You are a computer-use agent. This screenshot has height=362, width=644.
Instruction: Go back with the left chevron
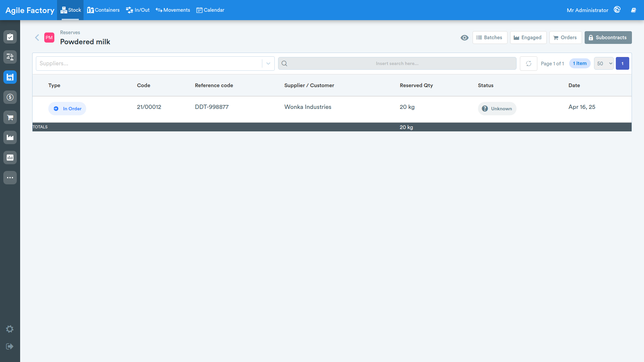coord(37,38)
